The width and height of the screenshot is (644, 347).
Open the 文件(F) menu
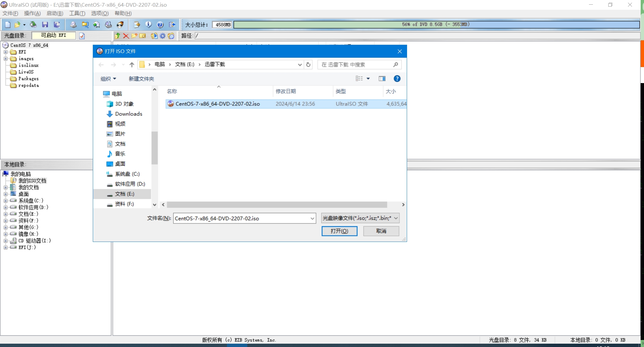tap(10, 13)
